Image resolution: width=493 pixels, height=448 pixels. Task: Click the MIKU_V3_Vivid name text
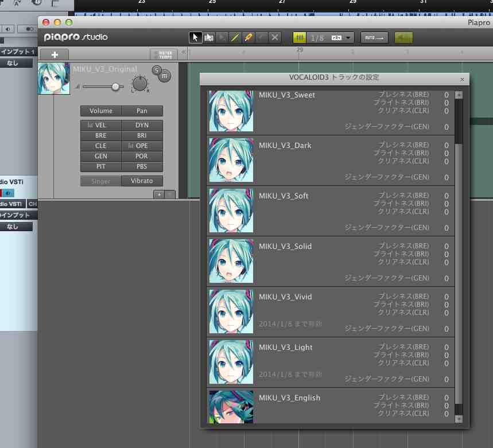tap(285, 297)
